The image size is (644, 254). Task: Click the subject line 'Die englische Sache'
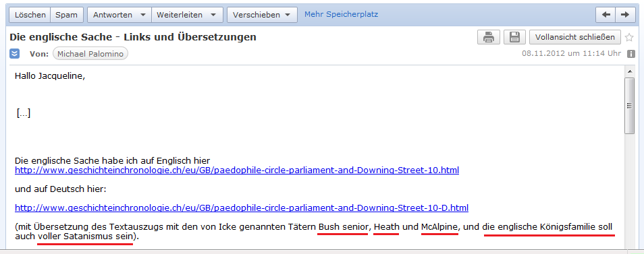133,37
